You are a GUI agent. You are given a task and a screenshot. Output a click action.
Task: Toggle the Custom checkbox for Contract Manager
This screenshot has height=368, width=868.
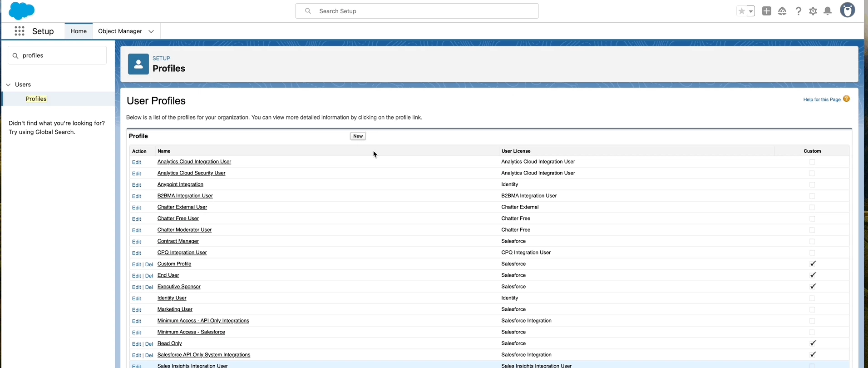(x=812, y=241)
